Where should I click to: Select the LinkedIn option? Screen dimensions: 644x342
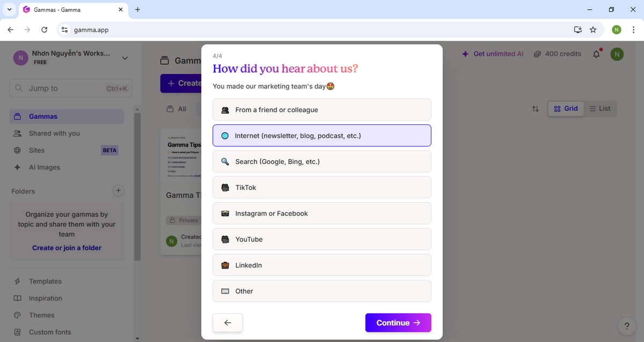pos(321,265)
